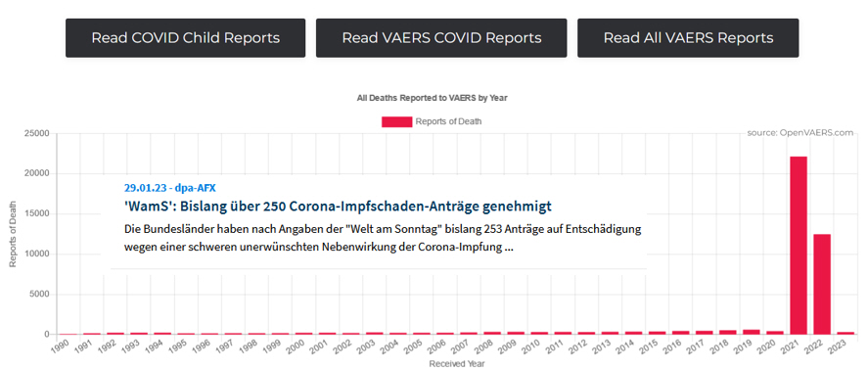Toggle the Reports of Death legend swatch

397,122
